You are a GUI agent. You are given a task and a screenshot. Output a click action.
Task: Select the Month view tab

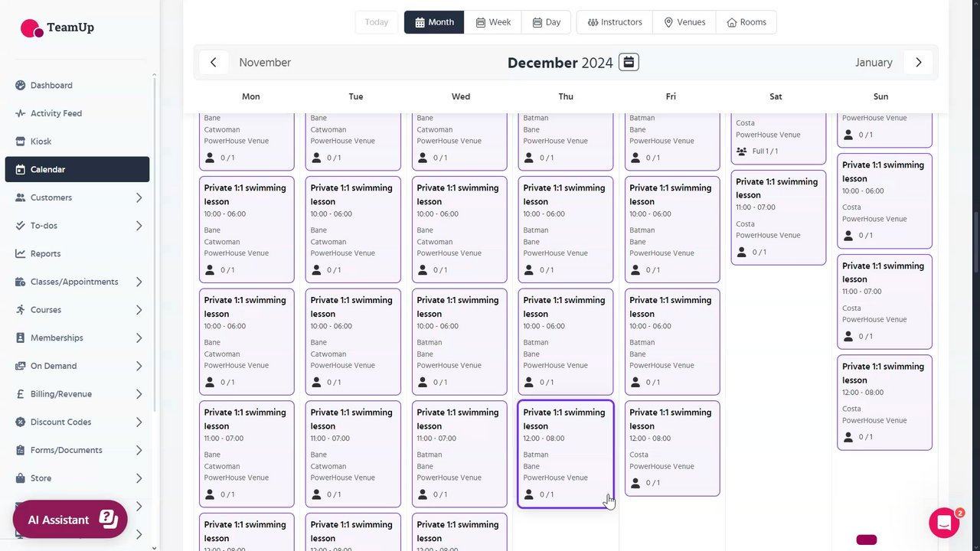434,22
